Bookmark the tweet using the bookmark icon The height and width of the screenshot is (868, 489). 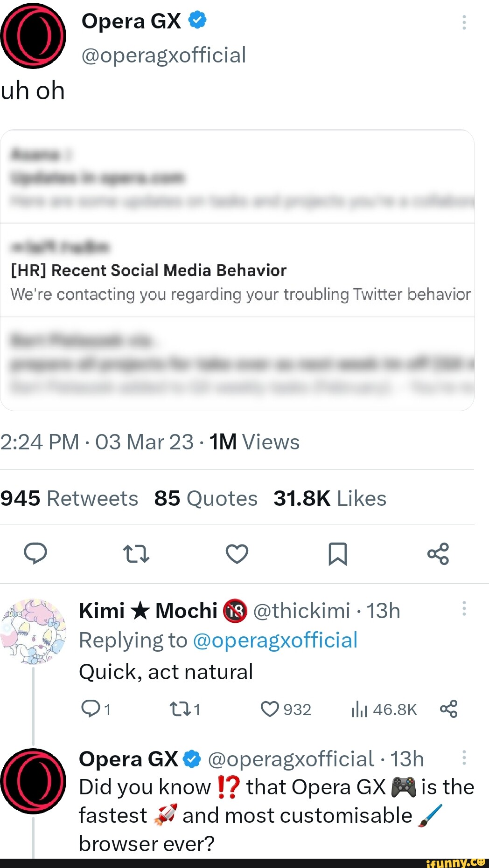tap(337, 554)
